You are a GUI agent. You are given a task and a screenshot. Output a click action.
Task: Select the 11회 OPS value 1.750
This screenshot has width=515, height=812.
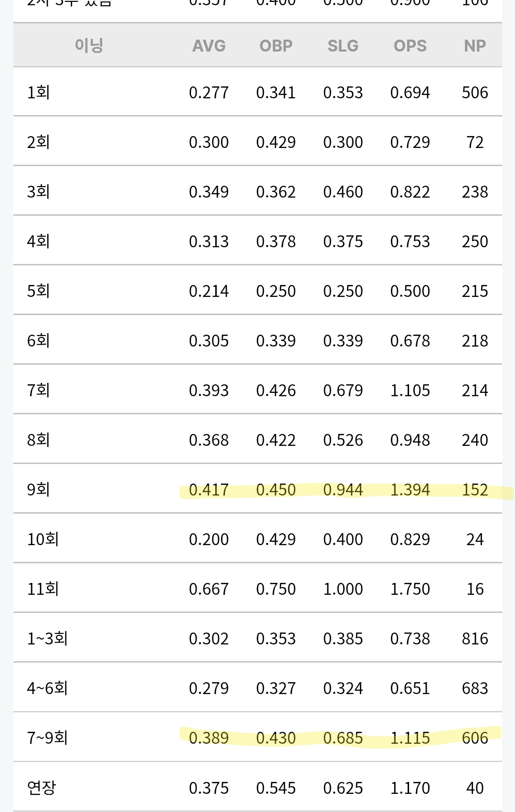410,589
